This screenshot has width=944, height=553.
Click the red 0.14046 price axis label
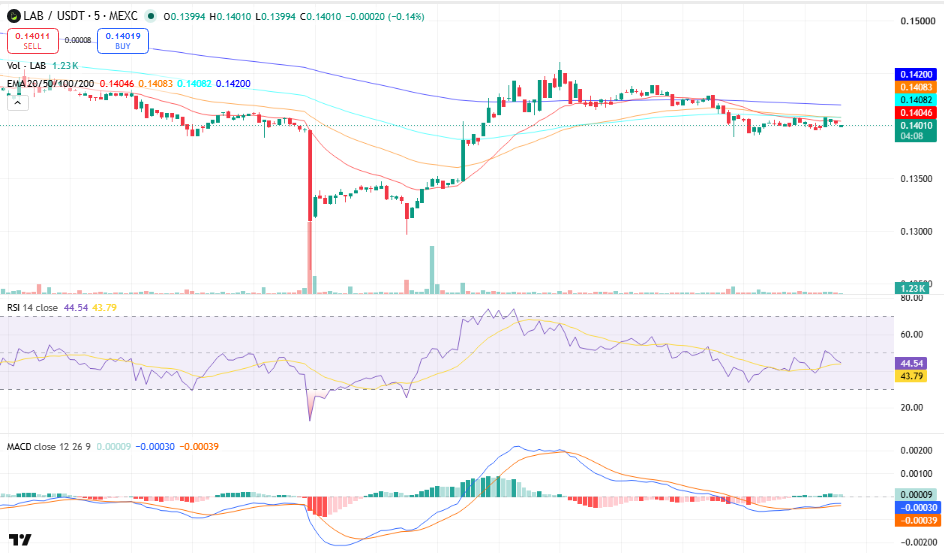[916, 113]
